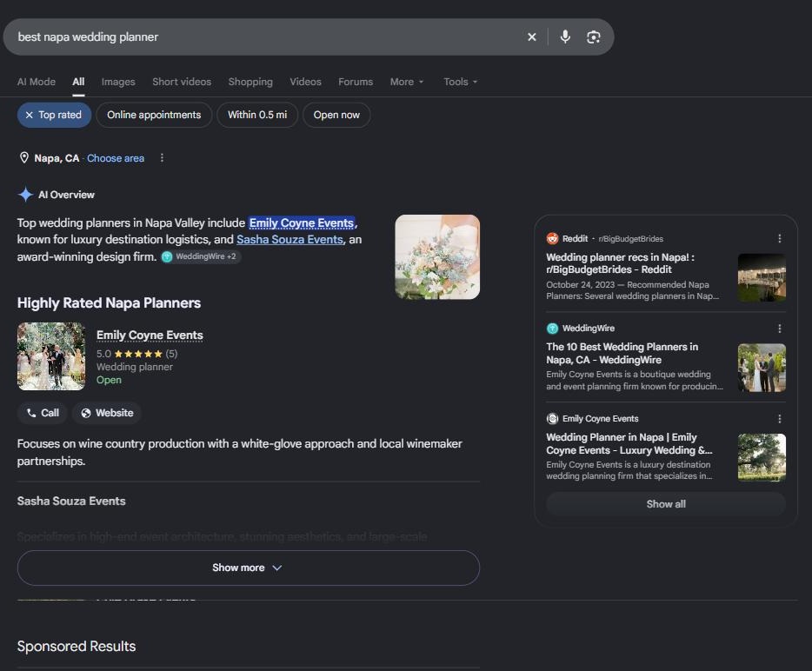The width and height of the screenshot is (812, 671).
Task: Open the three-dot menu beside Choose area
Action: [x=162, y=158]
